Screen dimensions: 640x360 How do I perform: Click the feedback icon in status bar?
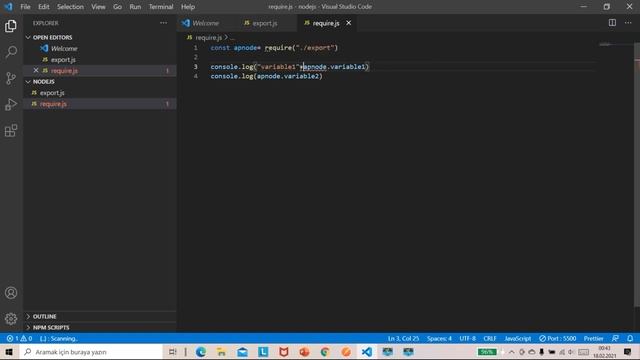click(615, 338)
